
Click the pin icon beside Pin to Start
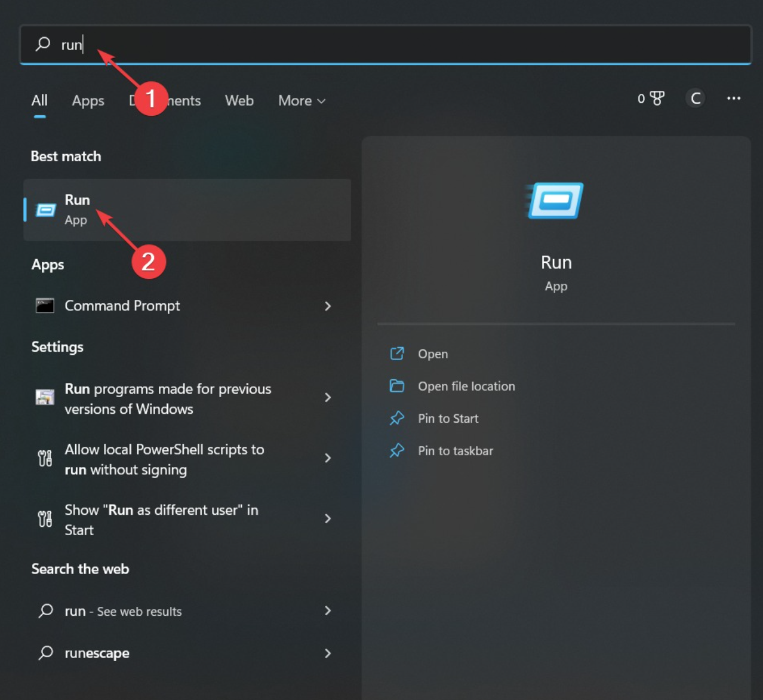[x=397, y=418]
